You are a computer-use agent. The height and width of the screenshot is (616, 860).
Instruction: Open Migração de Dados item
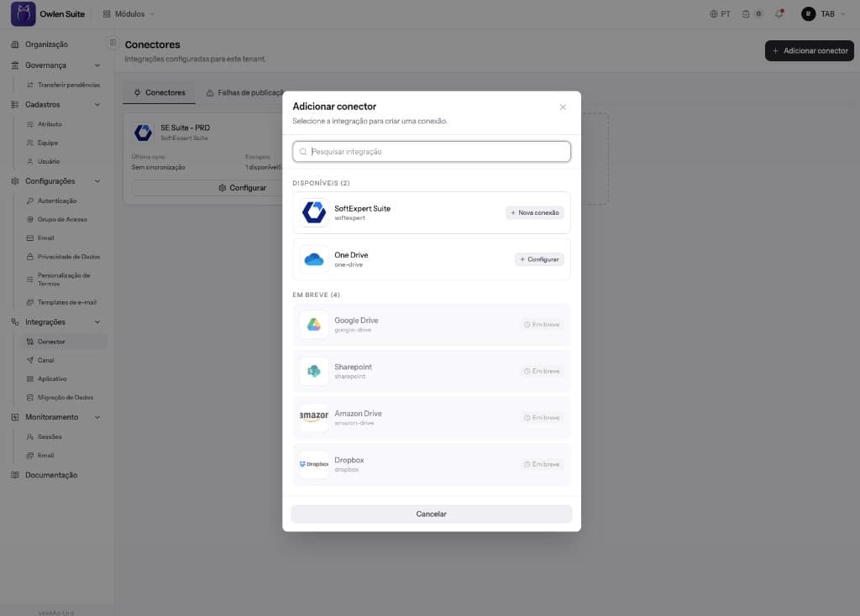[64, 398]
